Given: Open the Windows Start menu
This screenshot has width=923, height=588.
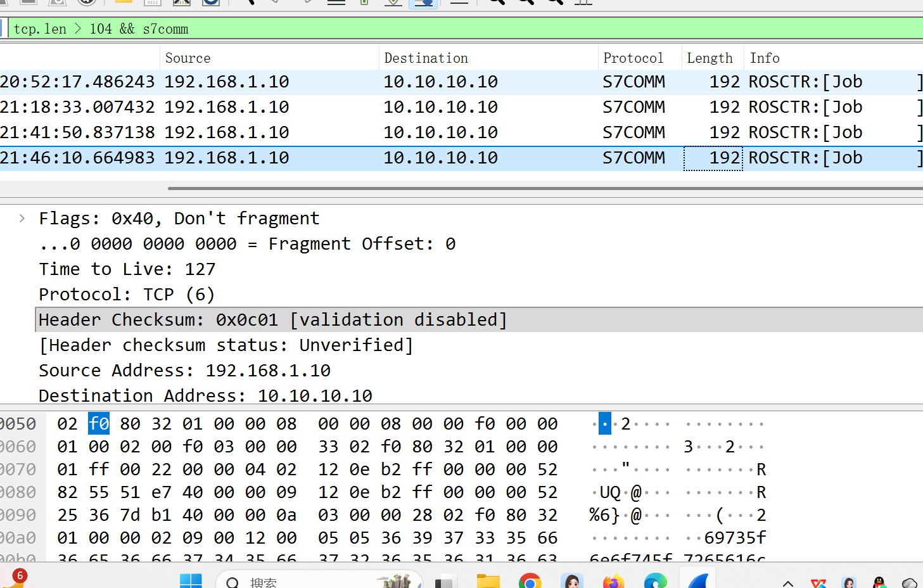Looking at the screenshot, I should (x=191, y=581).
